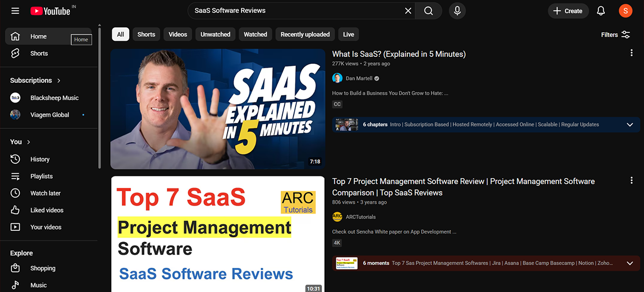Start voice search with microphone

point(457,11)
